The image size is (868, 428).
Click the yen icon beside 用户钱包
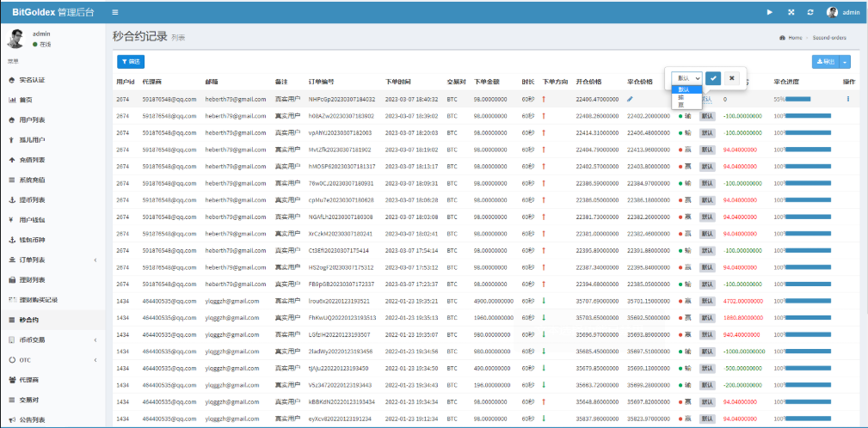click(x=12, y=220)
